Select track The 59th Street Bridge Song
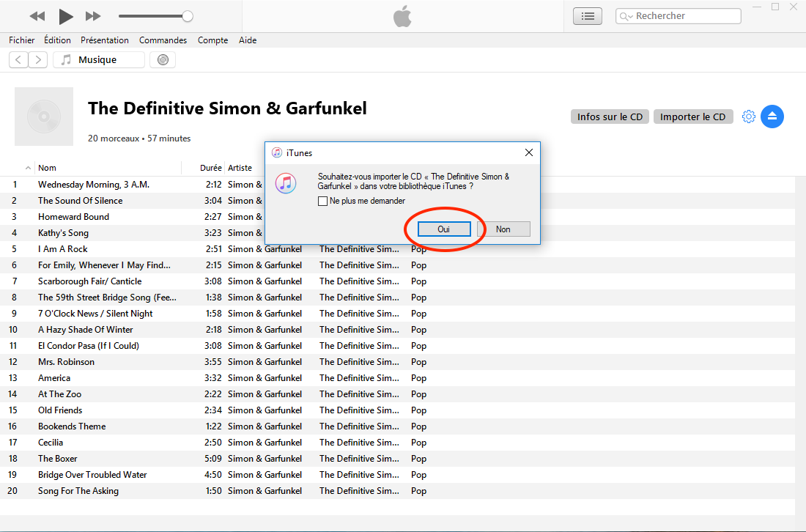This screenshot has width=806, height=532. [397, 297]
